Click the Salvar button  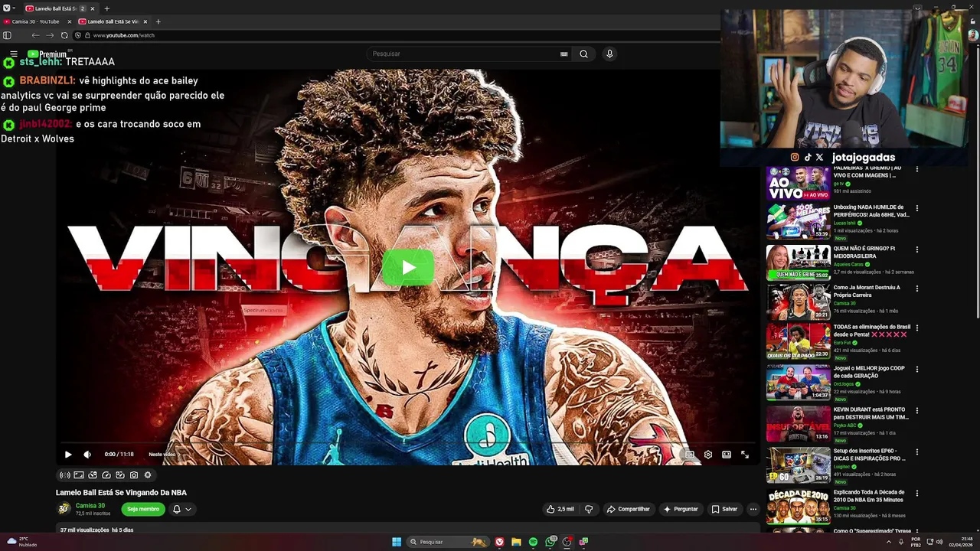pos(724,509)
